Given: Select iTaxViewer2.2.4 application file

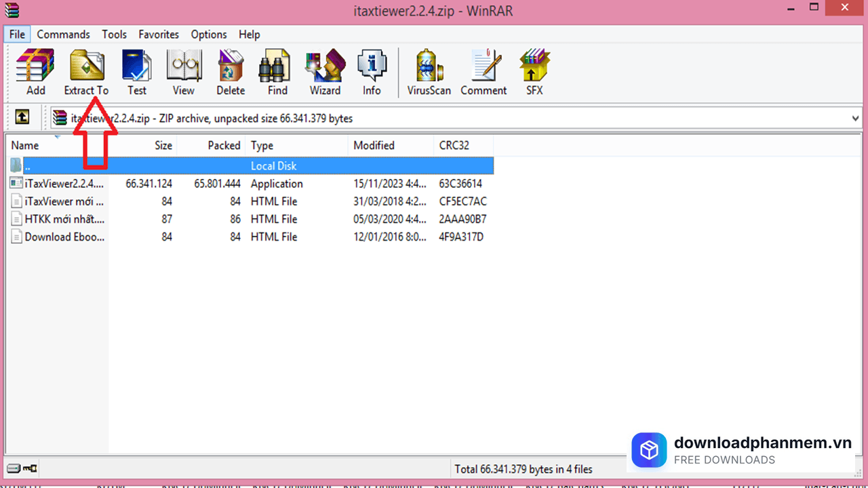Looking at the screenshot, I should [64, 183].
